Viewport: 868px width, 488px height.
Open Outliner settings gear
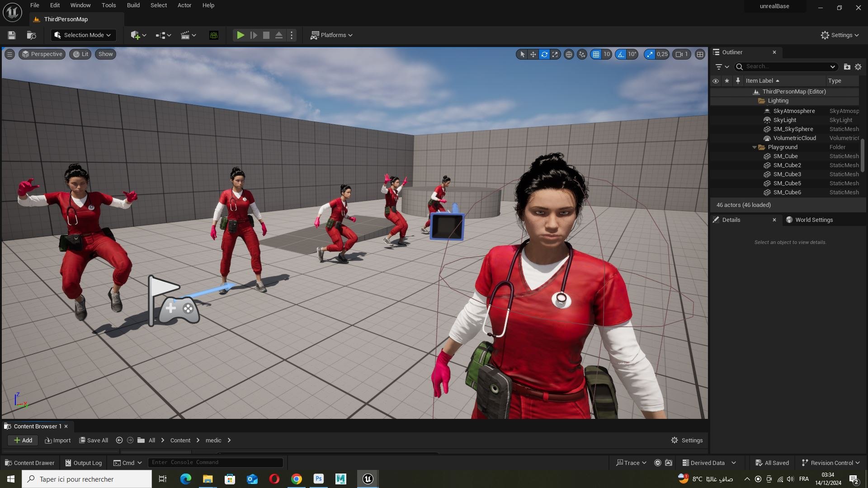[x=858, y=66]
